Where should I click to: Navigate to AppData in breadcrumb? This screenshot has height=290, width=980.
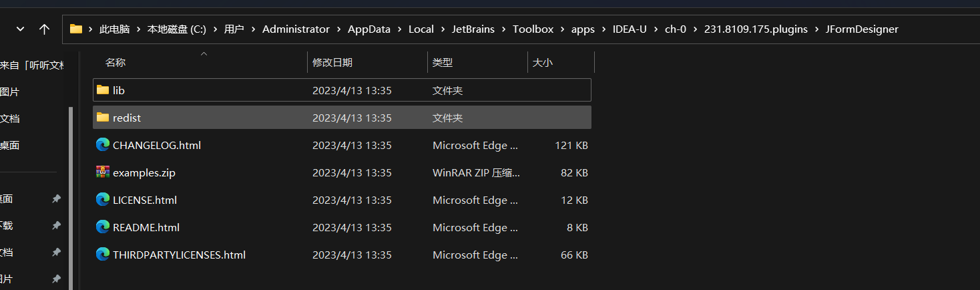[x=369, y=29]
